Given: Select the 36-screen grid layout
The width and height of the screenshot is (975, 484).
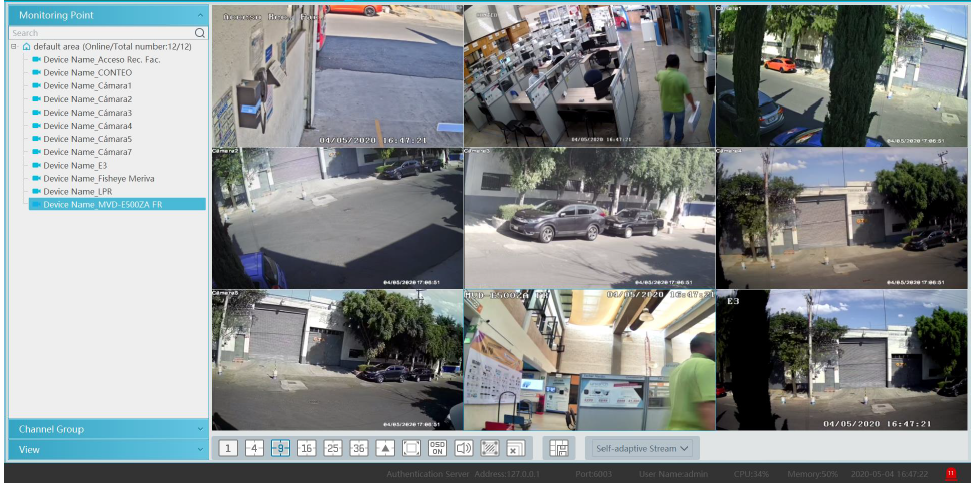Looking at the screenshot, I should click(x=358, y=448).
